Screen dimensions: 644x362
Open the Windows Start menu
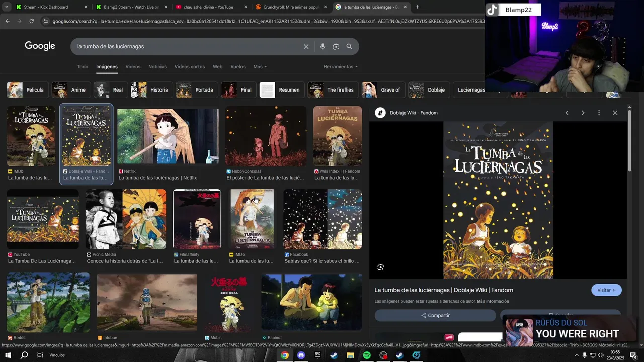pyautogui.click(x=8, y=355)
